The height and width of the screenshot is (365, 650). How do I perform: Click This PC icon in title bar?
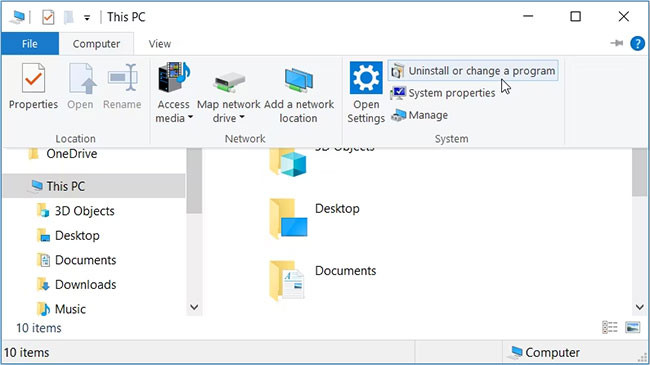coord(17,17)
